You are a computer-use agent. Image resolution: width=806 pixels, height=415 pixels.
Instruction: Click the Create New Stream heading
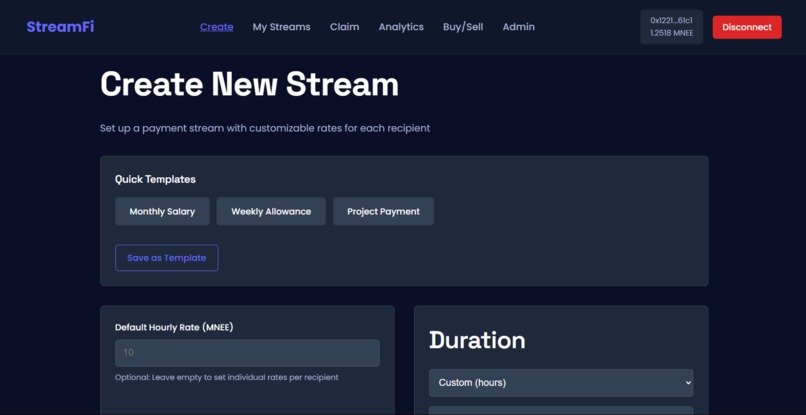point(249,84)
